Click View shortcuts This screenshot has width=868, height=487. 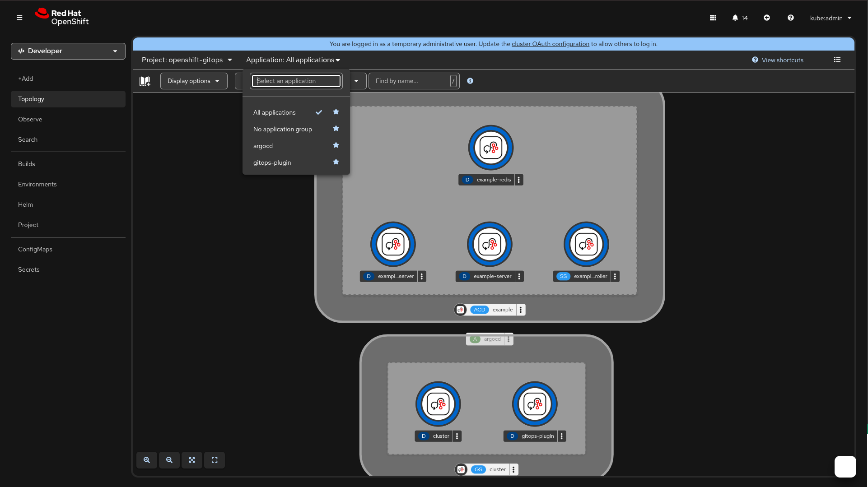pos(778,60)
